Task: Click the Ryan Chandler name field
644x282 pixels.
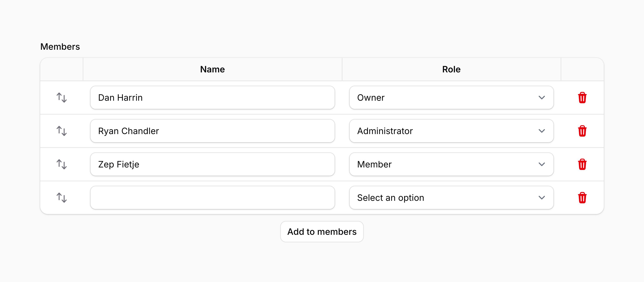Action: point(212,131)
